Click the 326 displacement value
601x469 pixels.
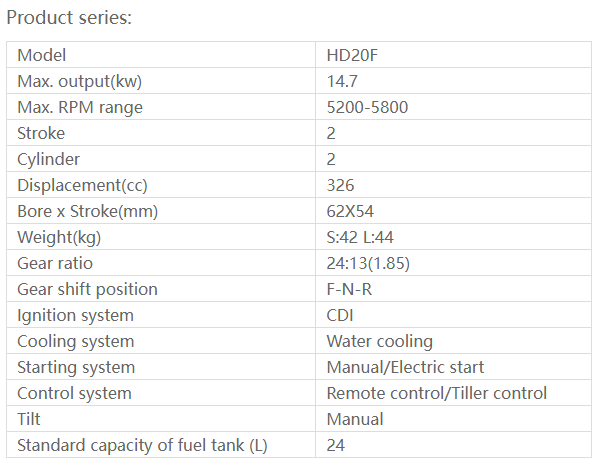tap(340, 185)
